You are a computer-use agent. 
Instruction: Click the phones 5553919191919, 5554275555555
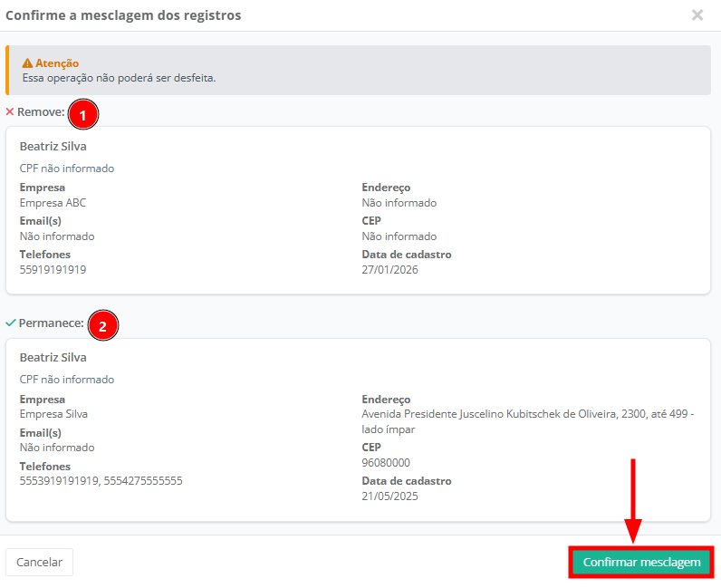101,481
